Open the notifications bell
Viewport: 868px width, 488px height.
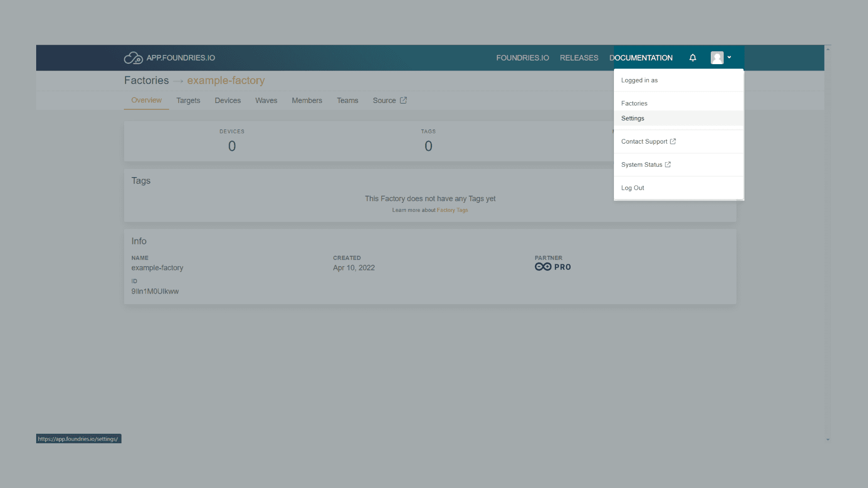pos(693,58)
